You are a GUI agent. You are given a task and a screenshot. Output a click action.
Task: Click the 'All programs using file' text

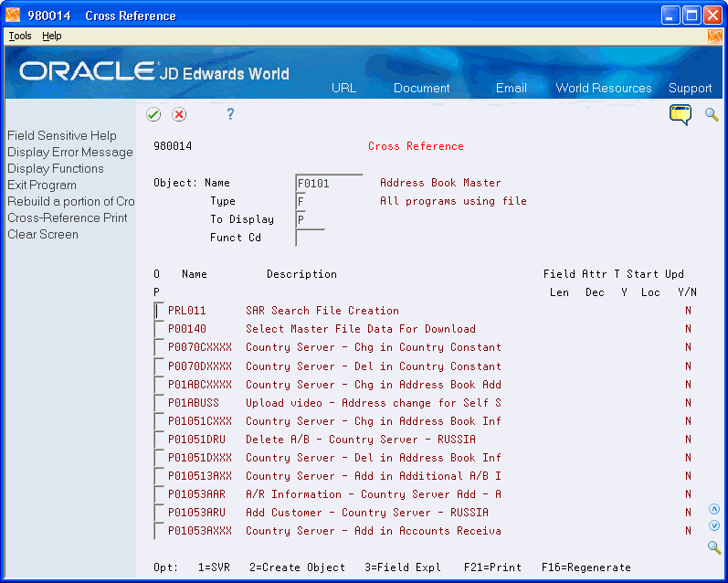[453, 201]
